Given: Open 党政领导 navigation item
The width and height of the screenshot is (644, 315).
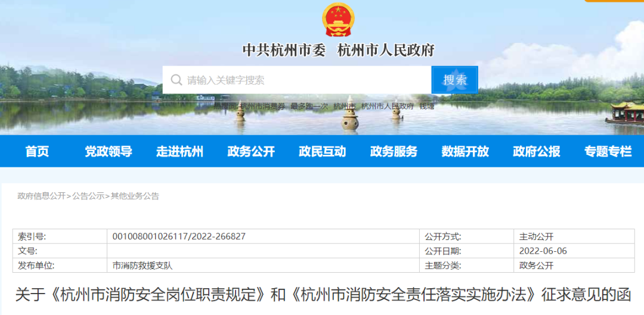Looking at the screenshot, I should (x=109, y=151).
